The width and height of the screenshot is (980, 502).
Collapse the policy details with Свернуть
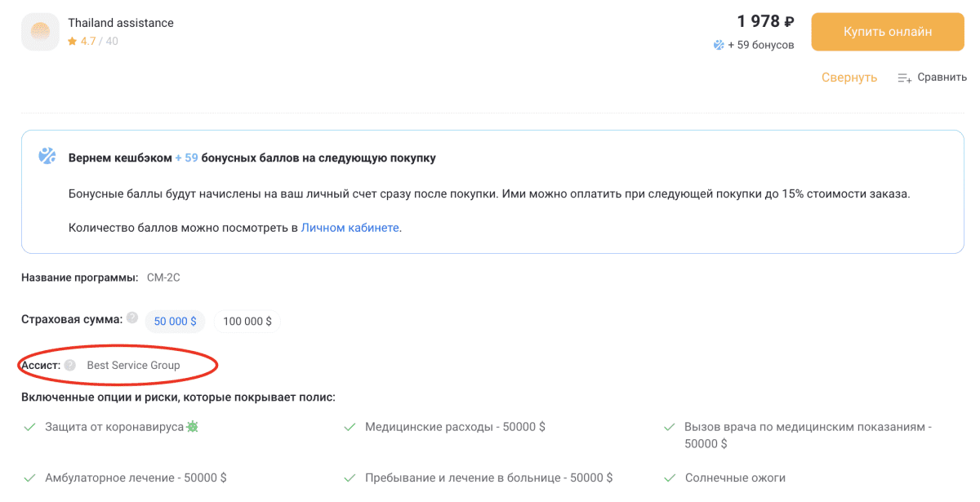click(849, 78)
